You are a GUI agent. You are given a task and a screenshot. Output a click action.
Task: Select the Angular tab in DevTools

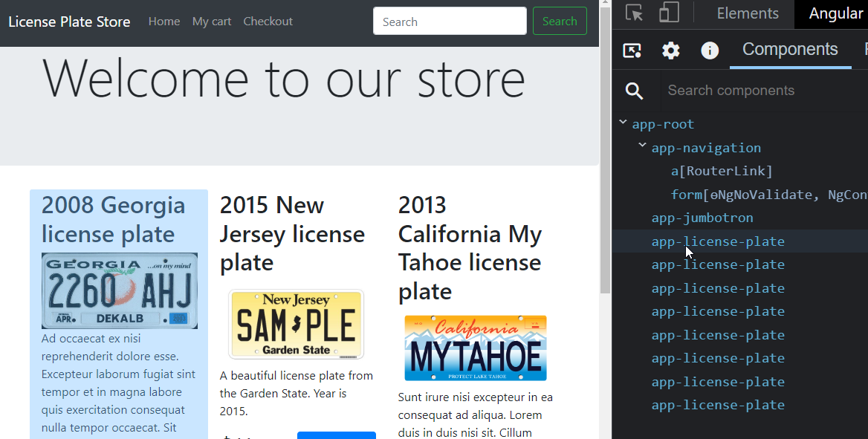835,13
